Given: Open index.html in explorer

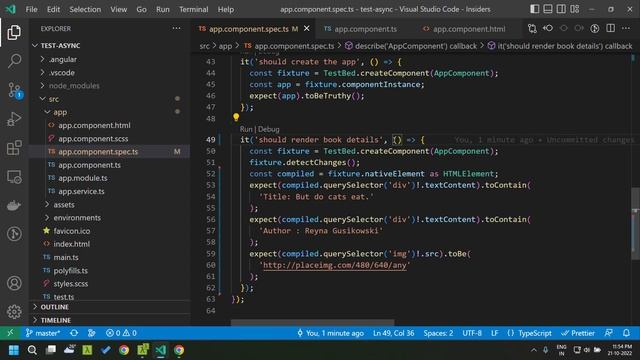Looking at the screenshot, I should [x=109, y=244].
